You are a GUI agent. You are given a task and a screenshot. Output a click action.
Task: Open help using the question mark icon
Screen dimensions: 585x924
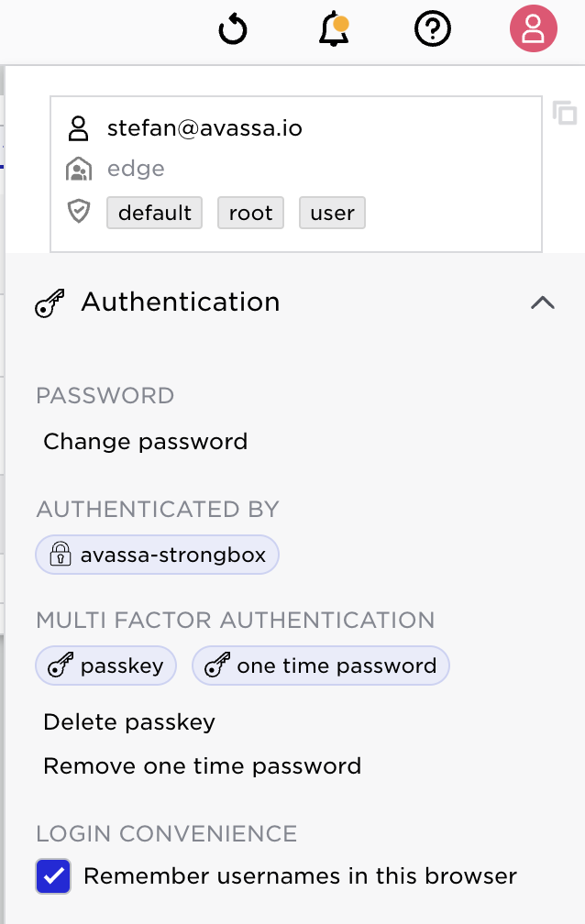pos(432,28)
